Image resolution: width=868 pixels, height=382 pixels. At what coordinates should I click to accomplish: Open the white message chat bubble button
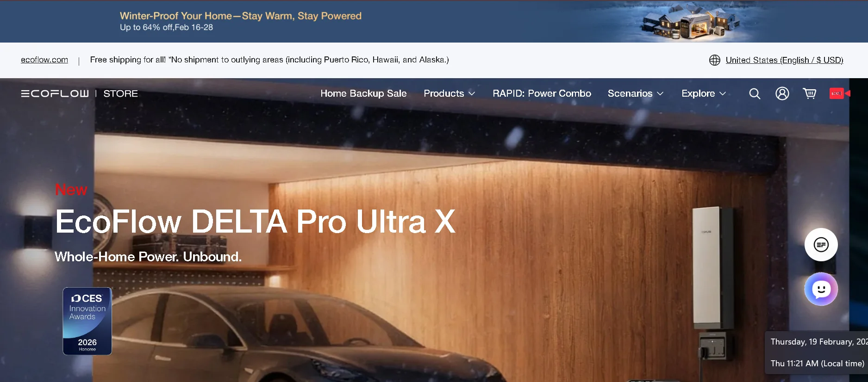tap(821, 245)
